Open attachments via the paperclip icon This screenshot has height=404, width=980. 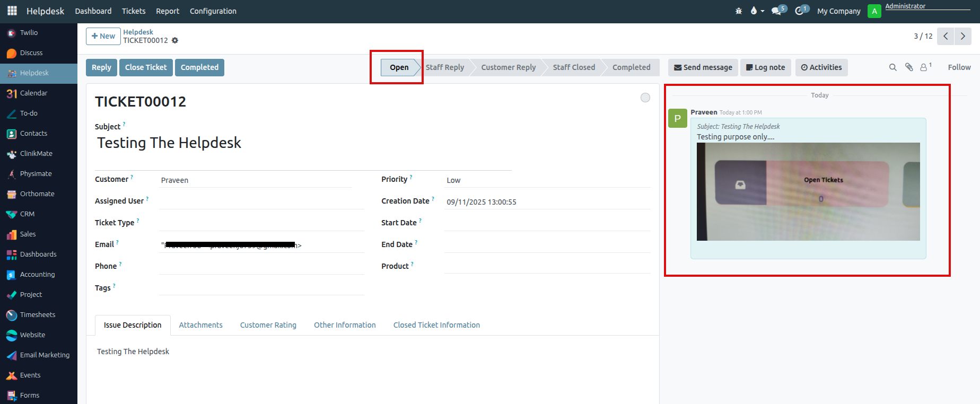pyautogui.click(x=909, y=67)
